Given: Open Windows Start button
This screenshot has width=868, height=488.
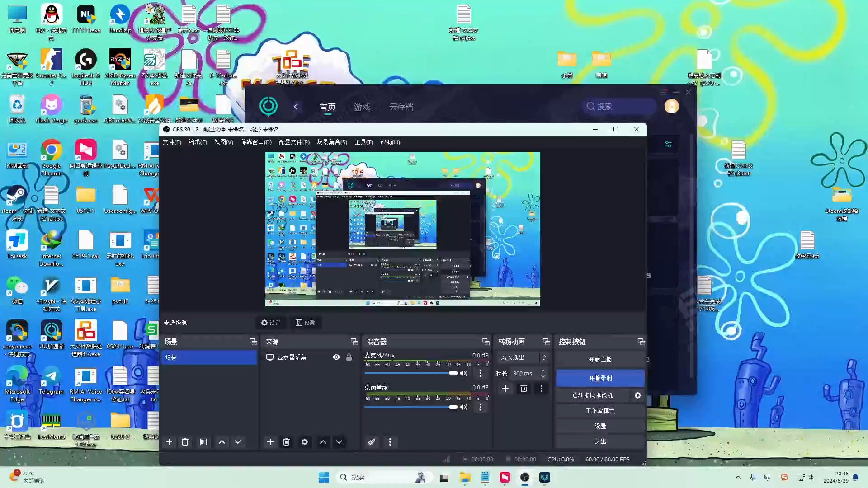Looking at the screenshot, I should (324, 477).
